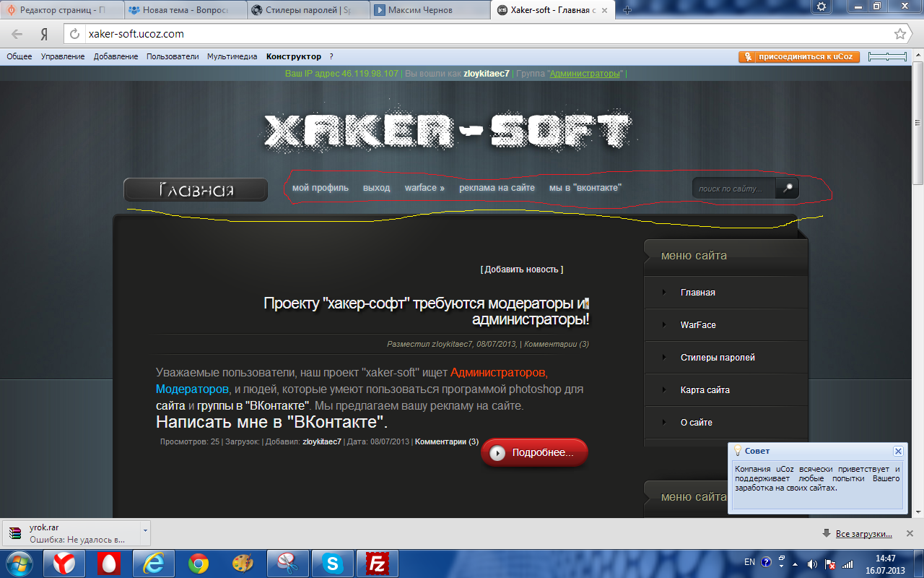
Task: Open Стилеры паролей in site menu
Action: point(717,358)
